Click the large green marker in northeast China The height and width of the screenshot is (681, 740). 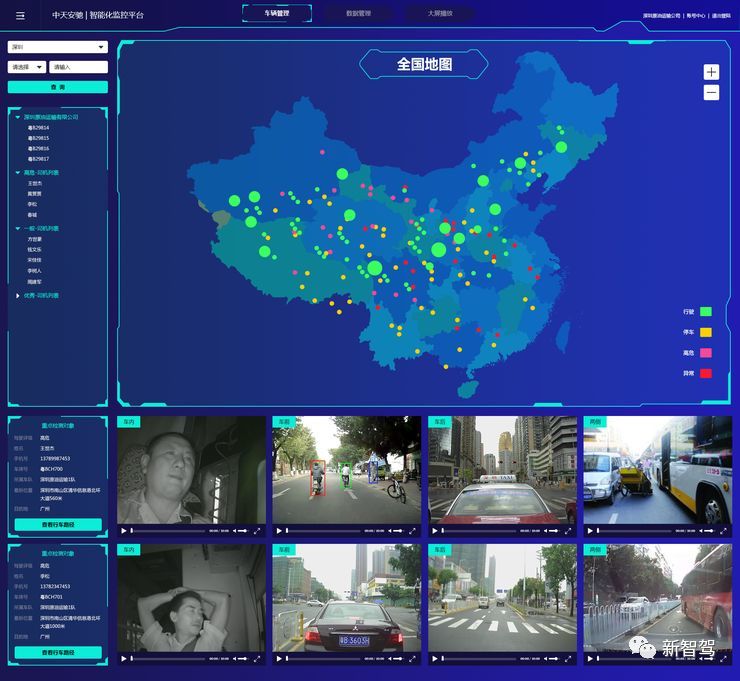[x=561, y=147]
